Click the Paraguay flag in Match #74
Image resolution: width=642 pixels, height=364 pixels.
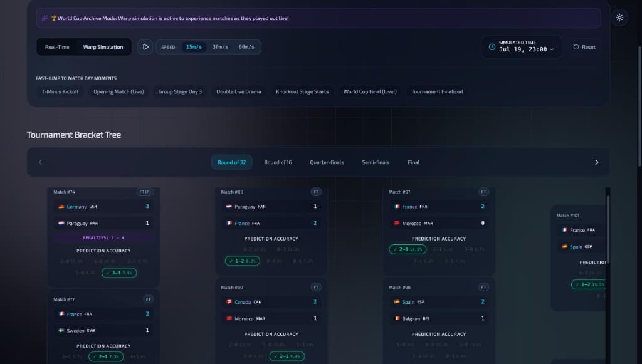coord(61,223)
